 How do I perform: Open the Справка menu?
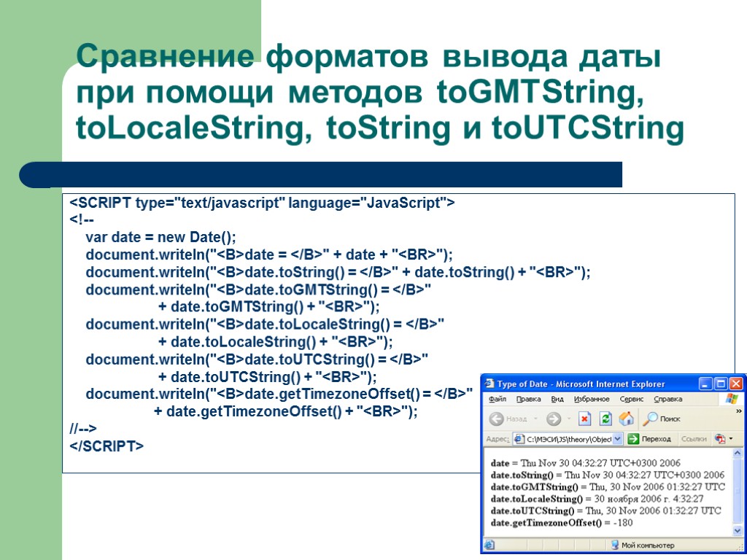(x=668, y=399)
